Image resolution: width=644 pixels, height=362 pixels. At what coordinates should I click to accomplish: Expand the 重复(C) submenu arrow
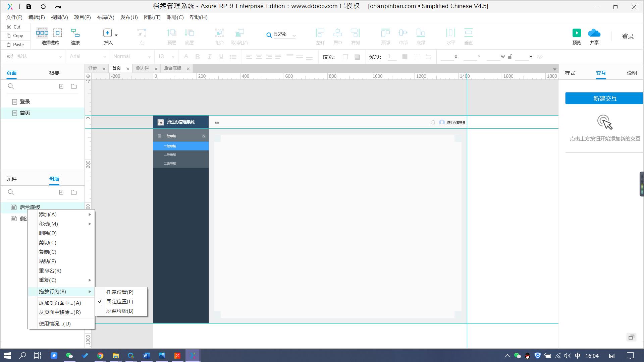pos(90,280)
